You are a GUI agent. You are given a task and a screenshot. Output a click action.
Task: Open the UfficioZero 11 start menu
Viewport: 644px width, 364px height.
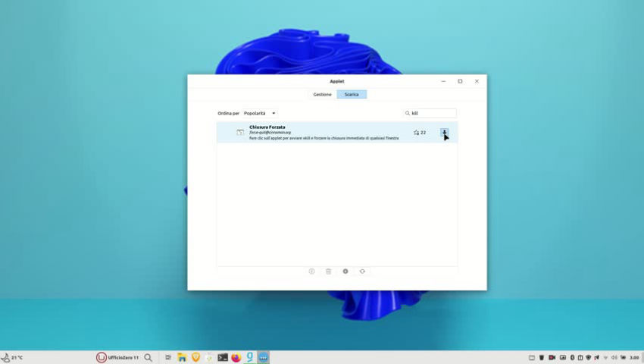click(x=117, y=357)
